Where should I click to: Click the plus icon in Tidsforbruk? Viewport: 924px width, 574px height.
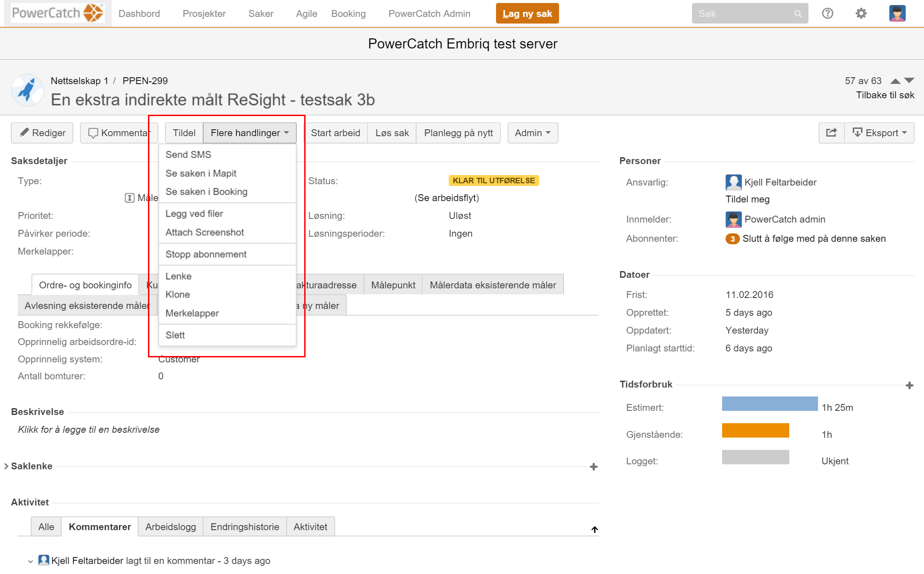[x=909, y=385]
